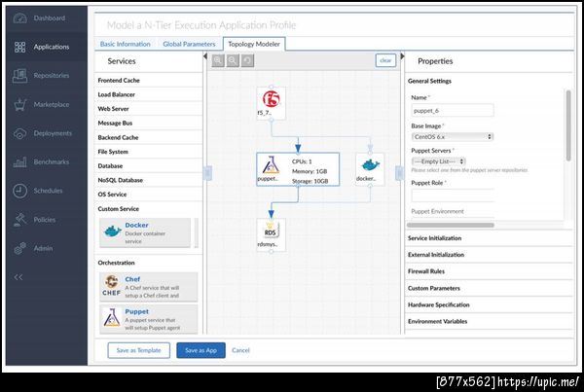Select the puppet node in the topology
584x392 pixels.
pyautogui.click(x=298, y=169)
